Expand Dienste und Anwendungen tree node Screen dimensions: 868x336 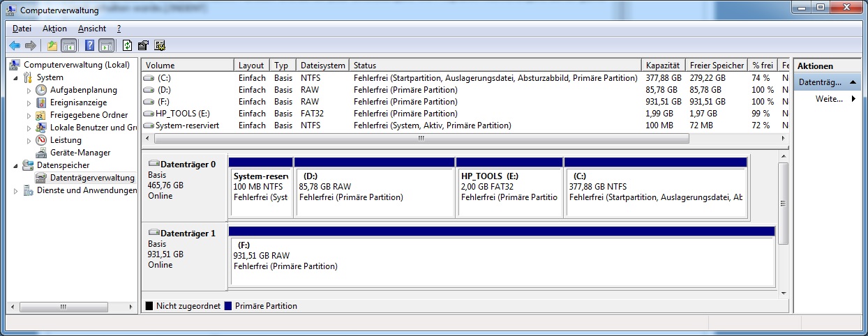[16, 190]
